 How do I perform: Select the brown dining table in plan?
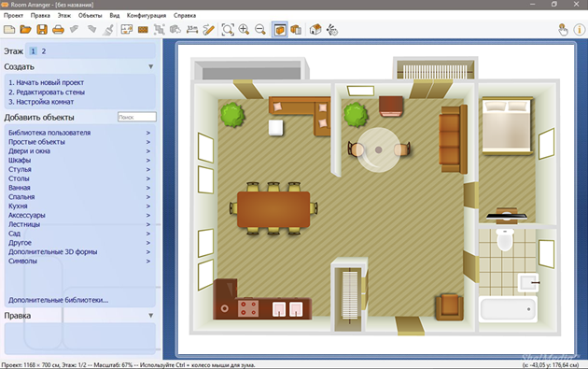tap(273, 209)
